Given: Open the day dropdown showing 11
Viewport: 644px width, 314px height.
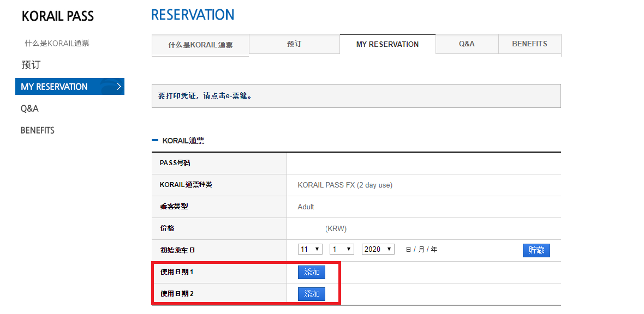Looking at the screenshot, I should coord(310,249).
